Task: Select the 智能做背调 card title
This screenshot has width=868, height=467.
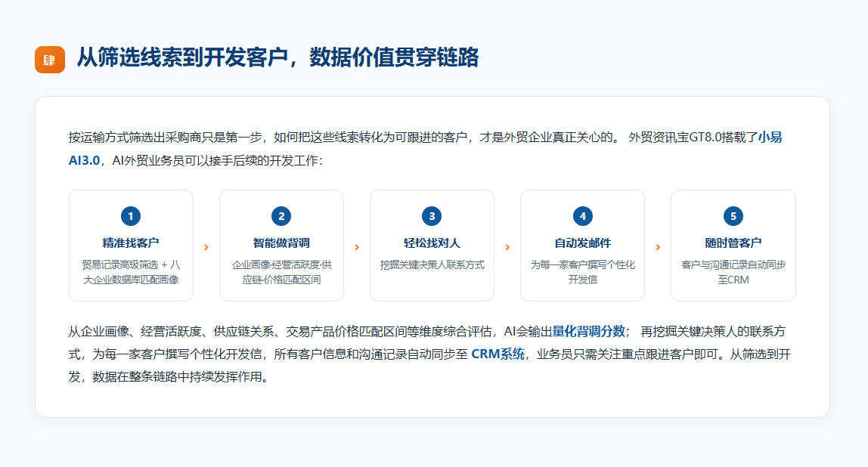Action: [x=281, y=243]
